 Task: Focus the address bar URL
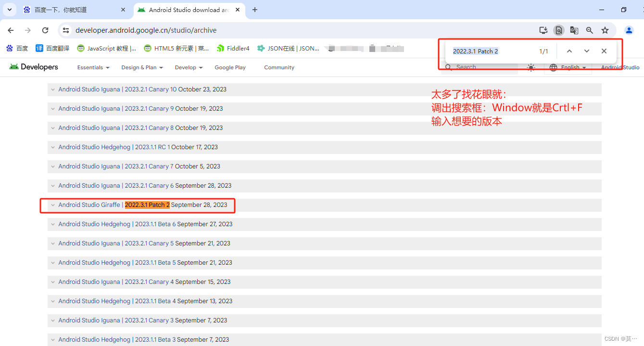pyautogui.click(x=146, y=30)
